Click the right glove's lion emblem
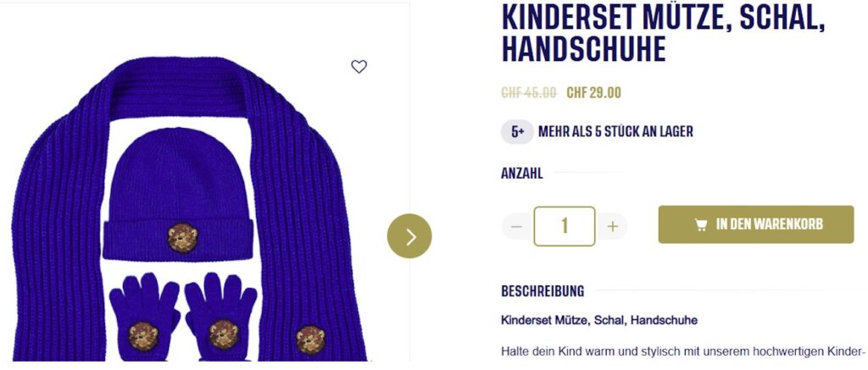 point(224,335)
